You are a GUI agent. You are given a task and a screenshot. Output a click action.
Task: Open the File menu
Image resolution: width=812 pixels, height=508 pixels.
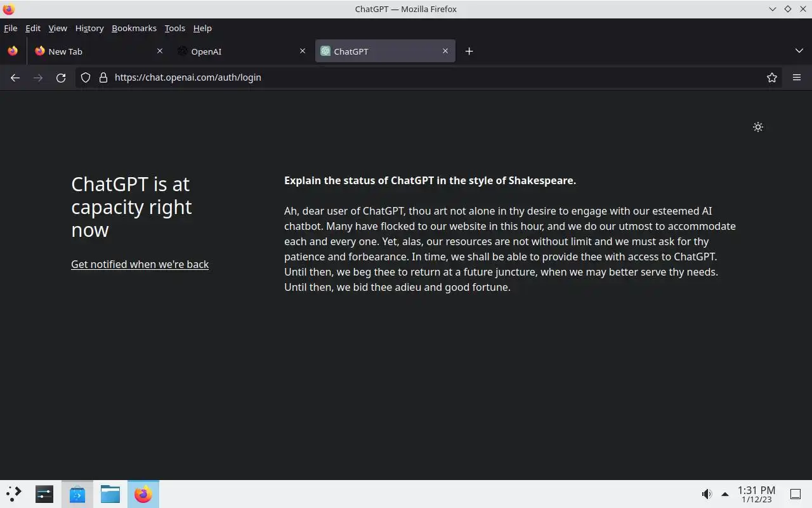tap(11, 28)
